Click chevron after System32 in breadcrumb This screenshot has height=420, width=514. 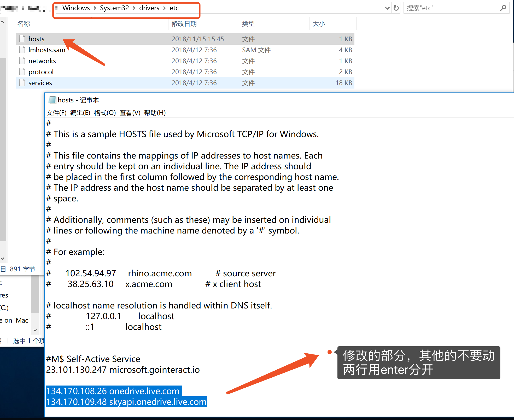click(134, 8)
